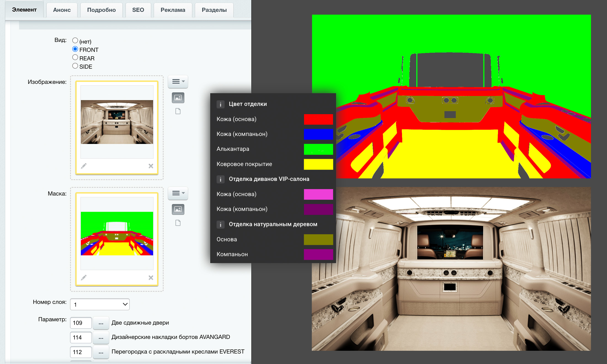Viewport: 607px width, 364px height.
Task: Select the SIDE view radio button
Action: (75, 66)
